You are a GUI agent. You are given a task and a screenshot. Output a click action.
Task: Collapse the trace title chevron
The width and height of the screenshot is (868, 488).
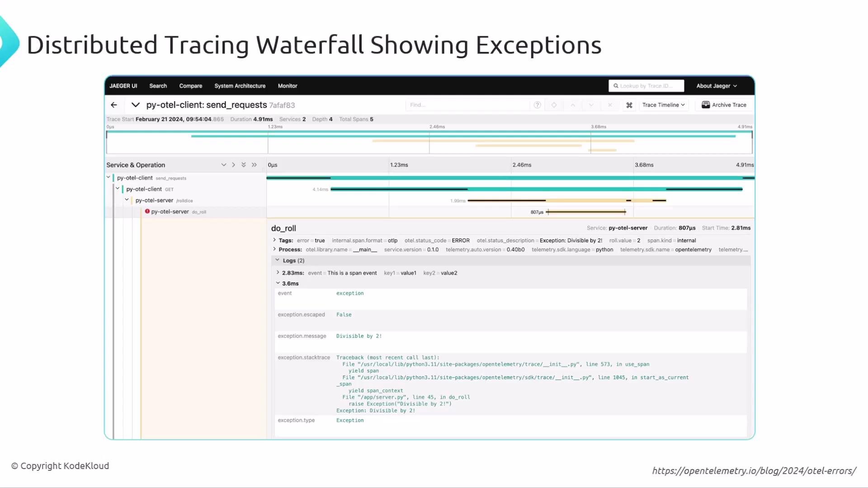135,105
